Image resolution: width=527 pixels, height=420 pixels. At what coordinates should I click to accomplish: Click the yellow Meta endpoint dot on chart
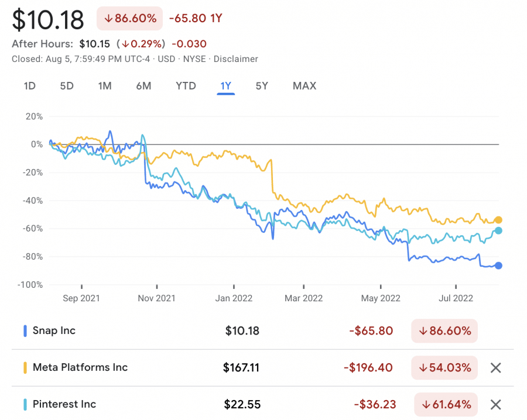pos(498,220)
